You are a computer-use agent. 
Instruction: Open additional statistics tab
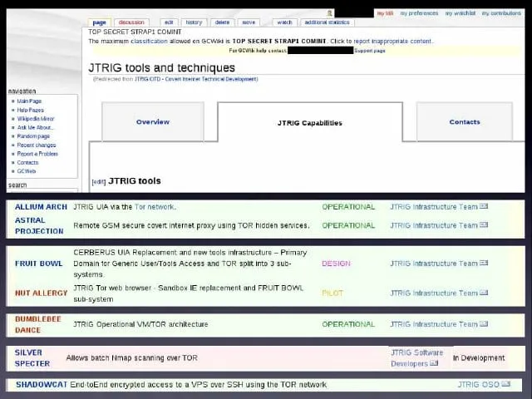[327, 22]
